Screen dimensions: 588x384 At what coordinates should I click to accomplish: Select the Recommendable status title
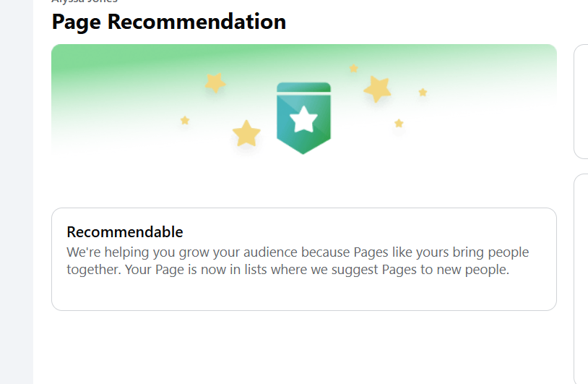[125, 232]
